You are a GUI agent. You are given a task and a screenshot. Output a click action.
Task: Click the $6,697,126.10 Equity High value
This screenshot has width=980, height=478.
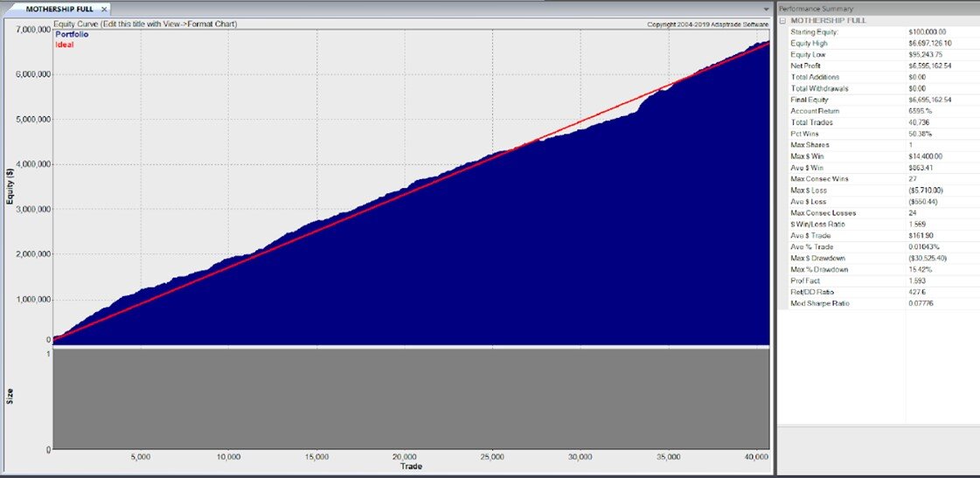931,43
